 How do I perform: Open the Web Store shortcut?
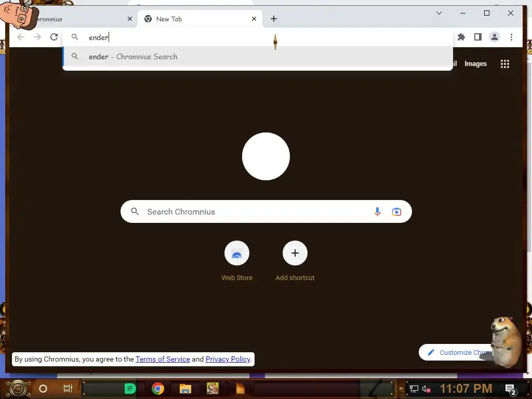click(237, 253)
